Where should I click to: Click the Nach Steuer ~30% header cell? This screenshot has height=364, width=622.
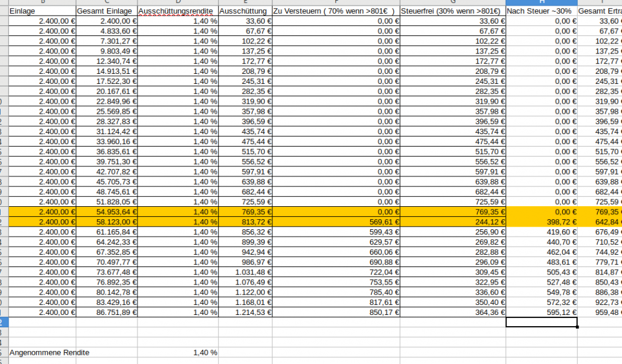click(542, 11)
